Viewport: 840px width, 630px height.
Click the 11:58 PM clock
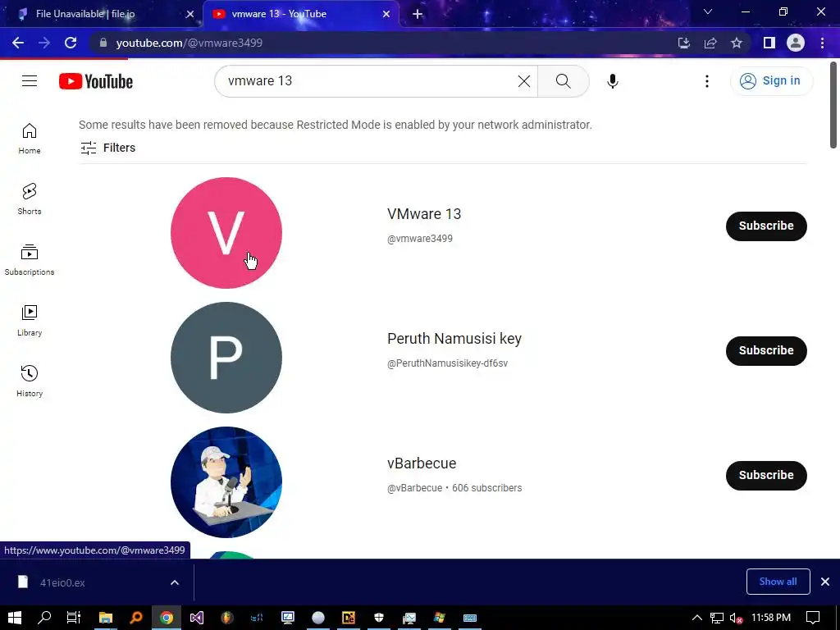771,618
